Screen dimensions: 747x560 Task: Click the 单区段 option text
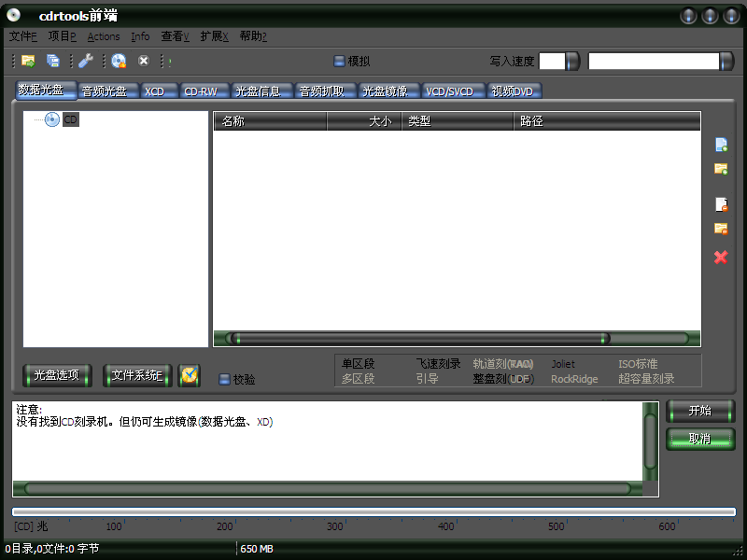pyautogui.click(x=359, y=364)
